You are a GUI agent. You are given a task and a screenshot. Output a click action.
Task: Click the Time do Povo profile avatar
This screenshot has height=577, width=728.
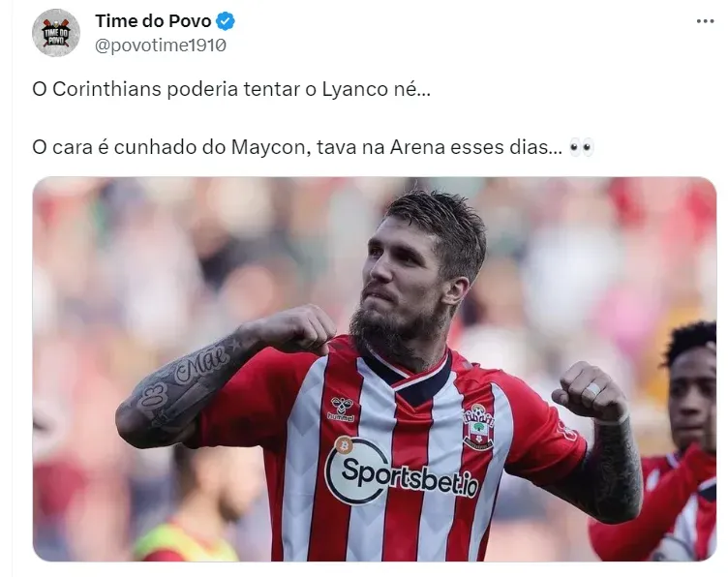coord(56,33)
